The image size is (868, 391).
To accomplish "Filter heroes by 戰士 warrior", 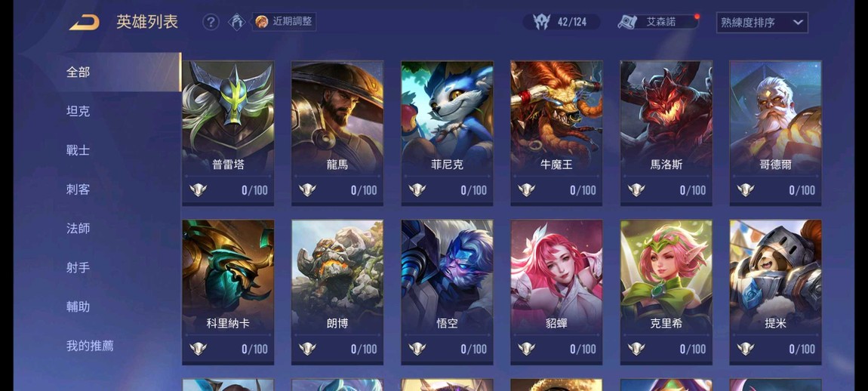I will coord(78,150).
